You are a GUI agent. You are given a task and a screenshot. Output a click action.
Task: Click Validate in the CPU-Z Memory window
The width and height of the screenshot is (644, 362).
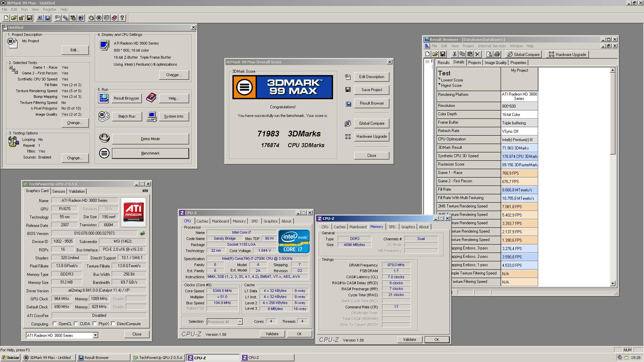(x=409, y=340)
